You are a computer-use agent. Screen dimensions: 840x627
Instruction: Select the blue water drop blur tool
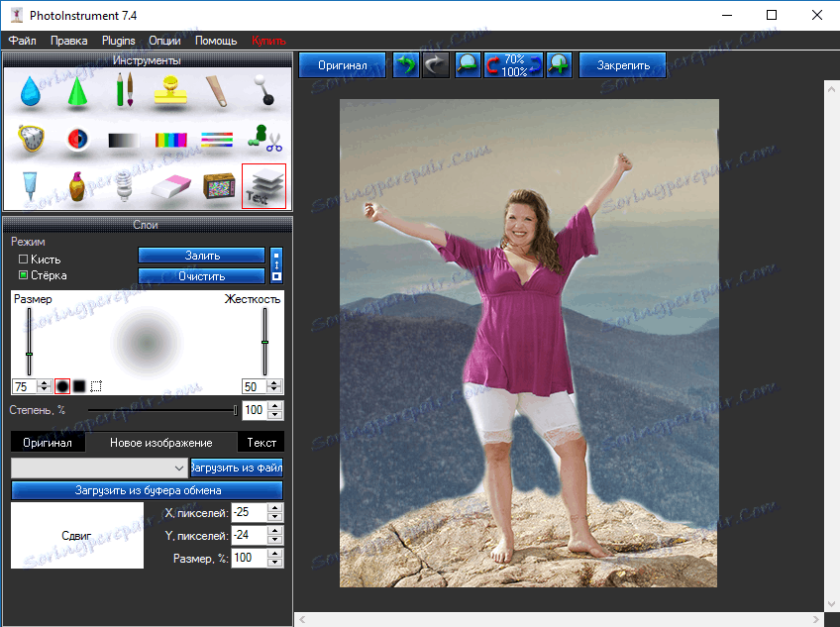tap(32, 93)
